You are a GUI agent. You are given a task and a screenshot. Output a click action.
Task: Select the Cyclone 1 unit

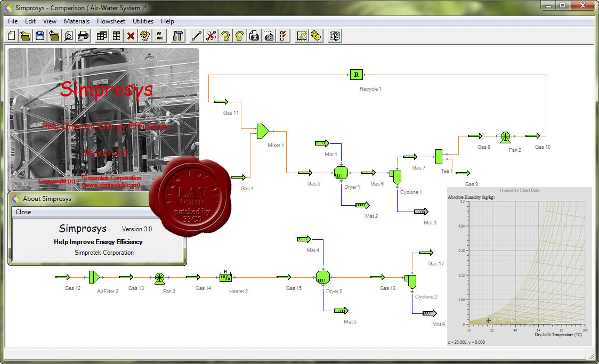(396, 177)
